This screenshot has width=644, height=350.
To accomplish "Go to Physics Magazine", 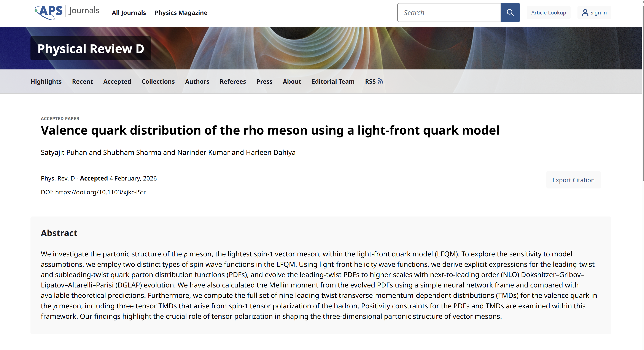I will point(181,13).
